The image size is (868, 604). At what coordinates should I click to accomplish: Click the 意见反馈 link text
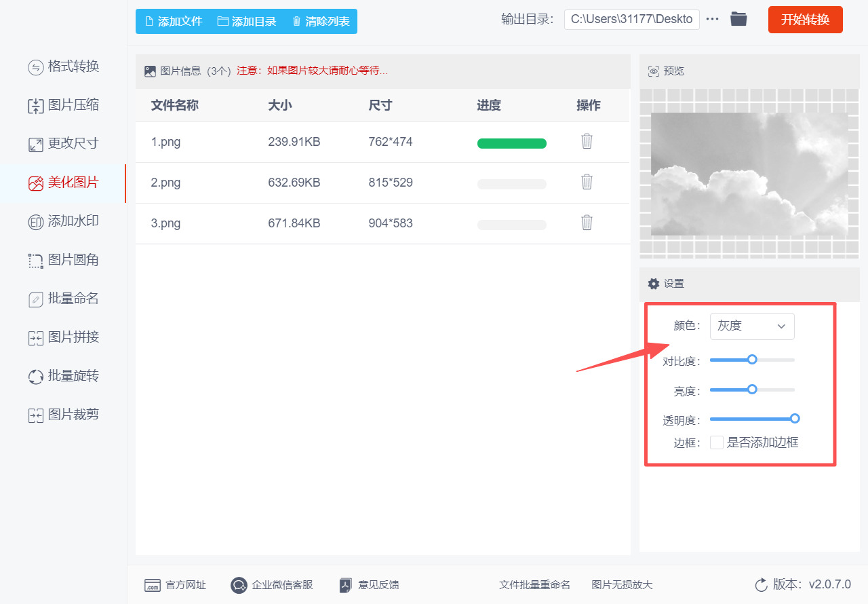point(378,585)
